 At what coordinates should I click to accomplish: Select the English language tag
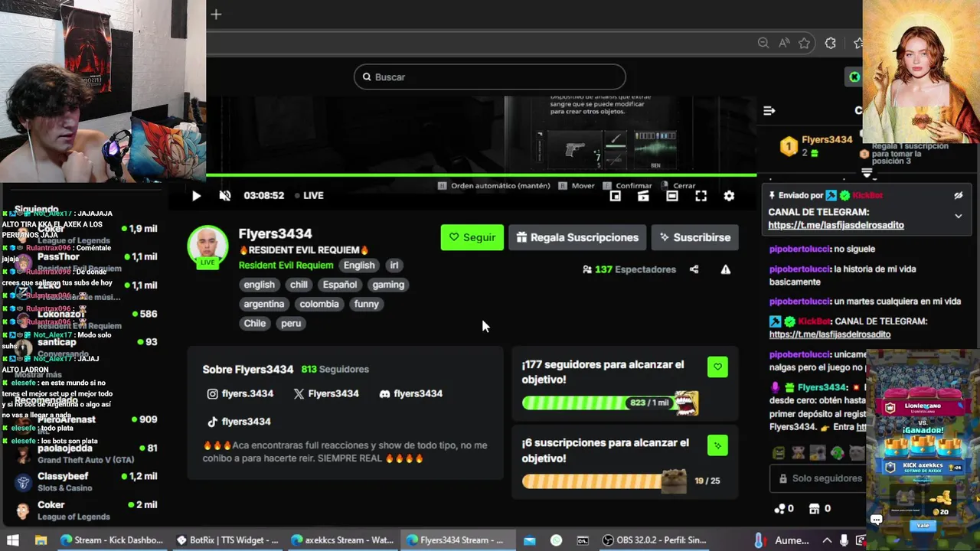[359, 266]
